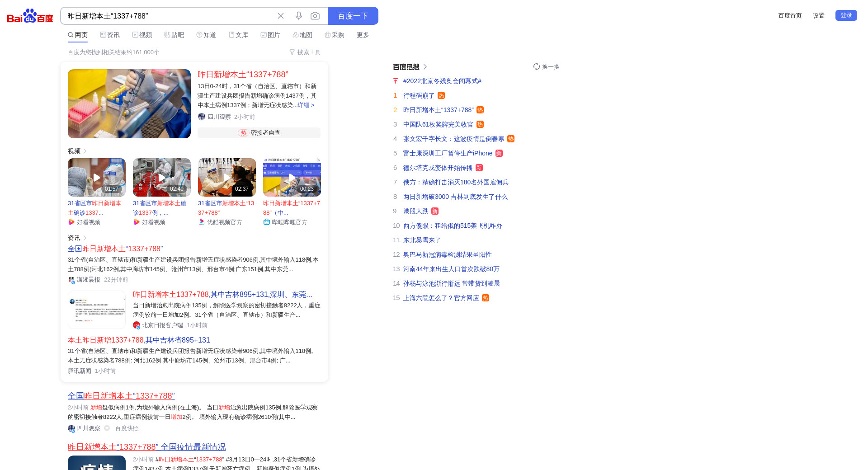The image size is (868, 470).
Task: Play the 01:57 video thumbnail
Action: point(97,177)
